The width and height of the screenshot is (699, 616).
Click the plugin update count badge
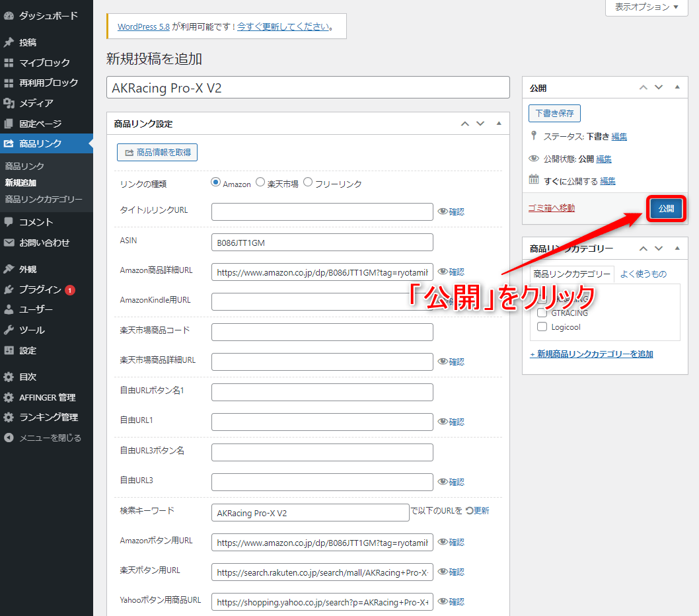(70, 290)
